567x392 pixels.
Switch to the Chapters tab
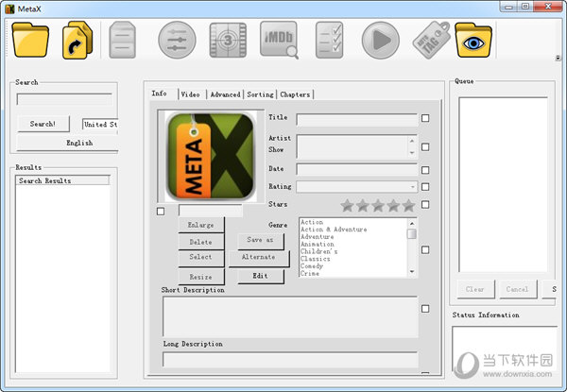(295, 94)
